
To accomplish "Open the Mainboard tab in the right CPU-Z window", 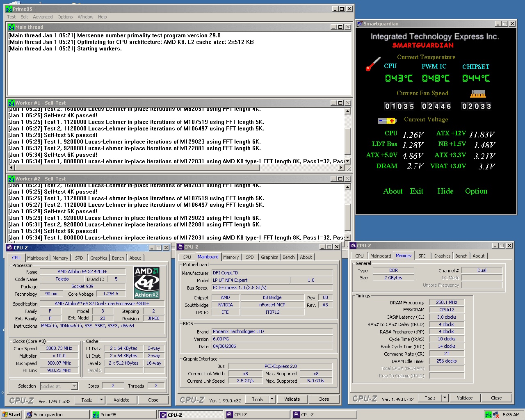I will click(381, 256).
